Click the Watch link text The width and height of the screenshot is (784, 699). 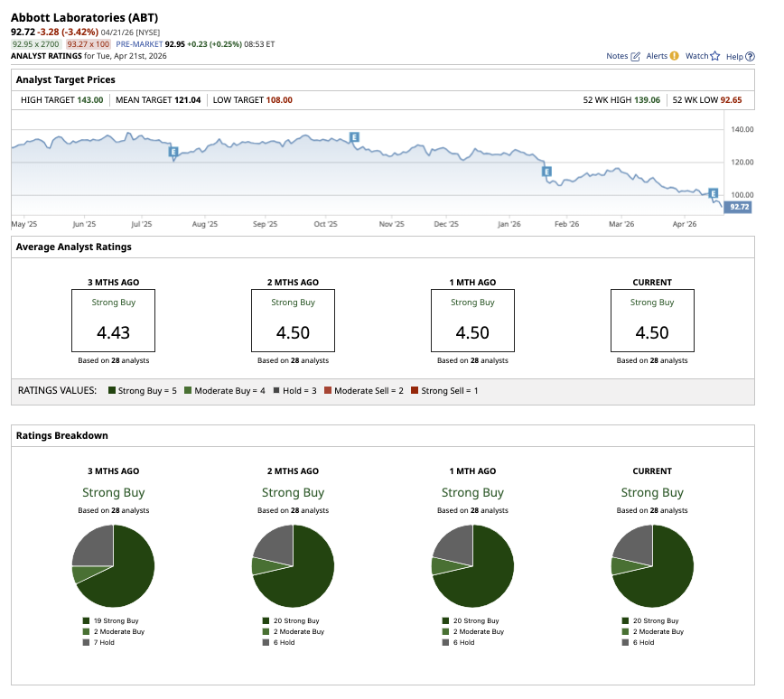696,56
